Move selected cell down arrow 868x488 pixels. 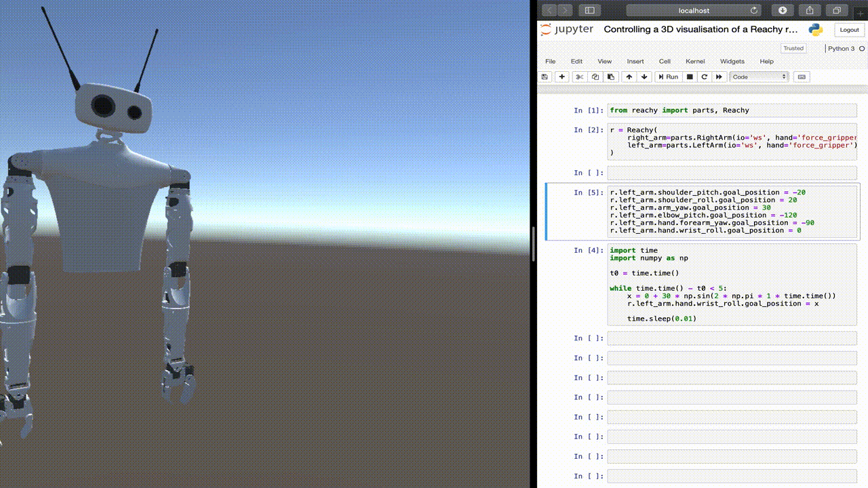coord(645,77)
